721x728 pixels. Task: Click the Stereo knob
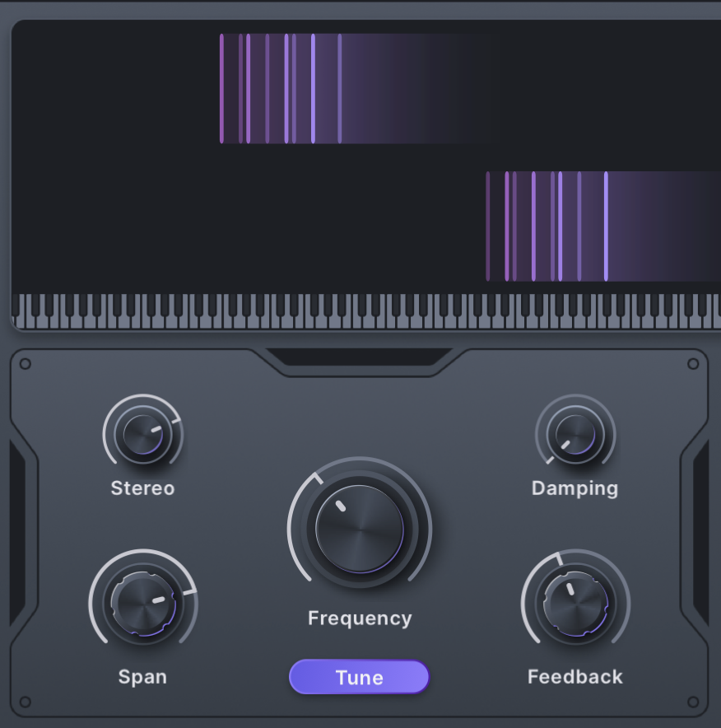pyautogui.click(x=142, y=433)
